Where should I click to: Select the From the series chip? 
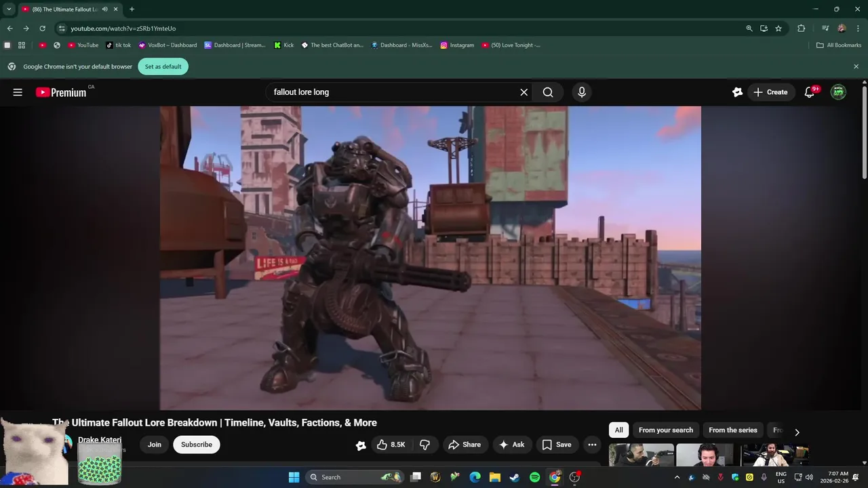point(733,430)
